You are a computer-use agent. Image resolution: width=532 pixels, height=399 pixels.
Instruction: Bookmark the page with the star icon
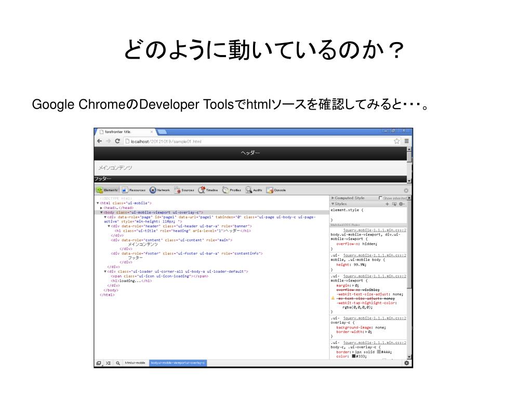pos(396,141)
